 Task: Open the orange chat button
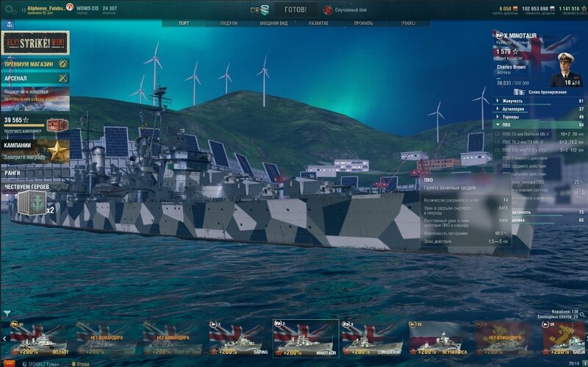click(x=8, y=363)
